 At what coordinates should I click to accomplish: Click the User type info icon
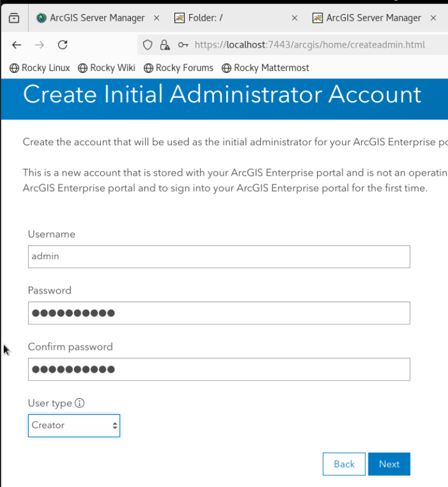[80, 403]
